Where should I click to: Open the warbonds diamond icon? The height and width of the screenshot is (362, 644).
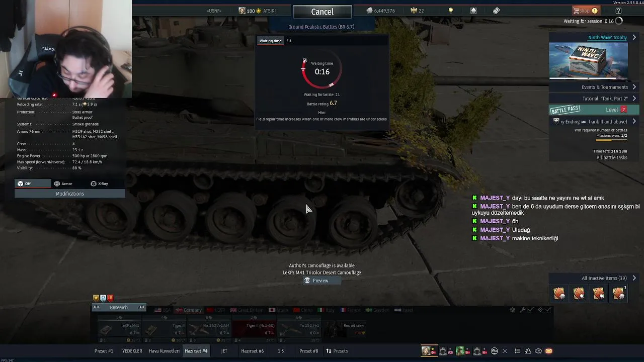point(473,11)
